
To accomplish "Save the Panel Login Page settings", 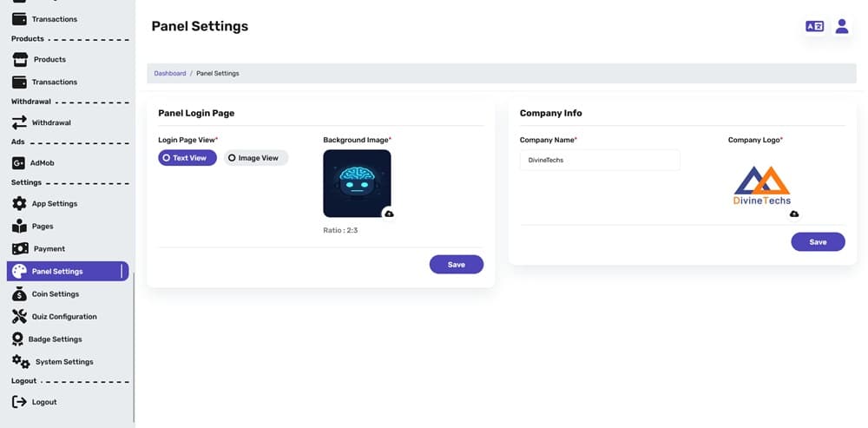I will click(x=456, y=265).
